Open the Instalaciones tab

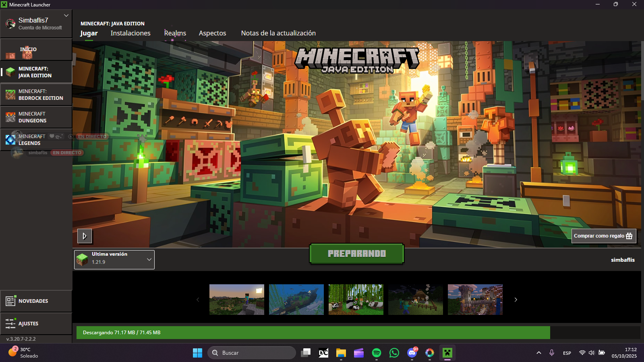[x=130, y=33]
